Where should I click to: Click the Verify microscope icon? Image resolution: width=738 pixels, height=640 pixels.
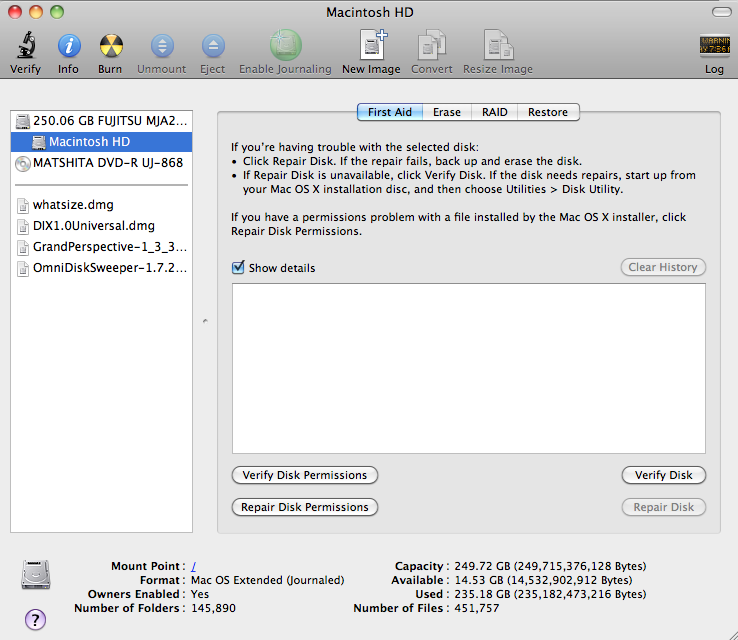[26, 45]
